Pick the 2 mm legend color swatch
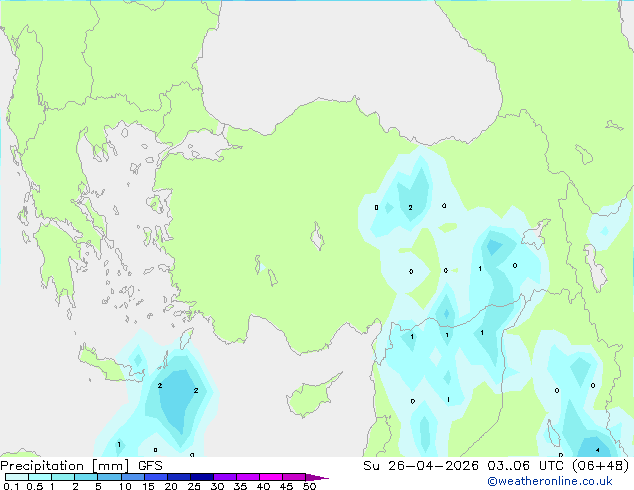634x490 pixels. tap(86, 477)
